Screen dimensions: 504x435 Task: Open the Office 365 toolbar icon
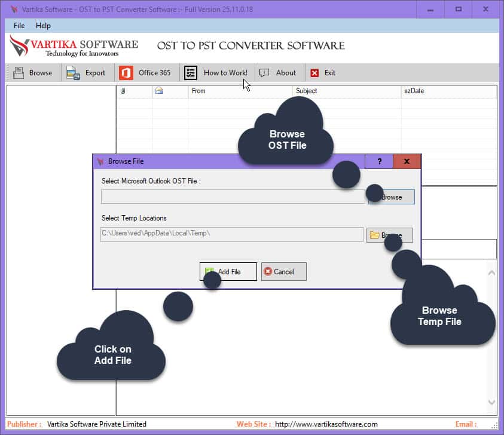126,73
